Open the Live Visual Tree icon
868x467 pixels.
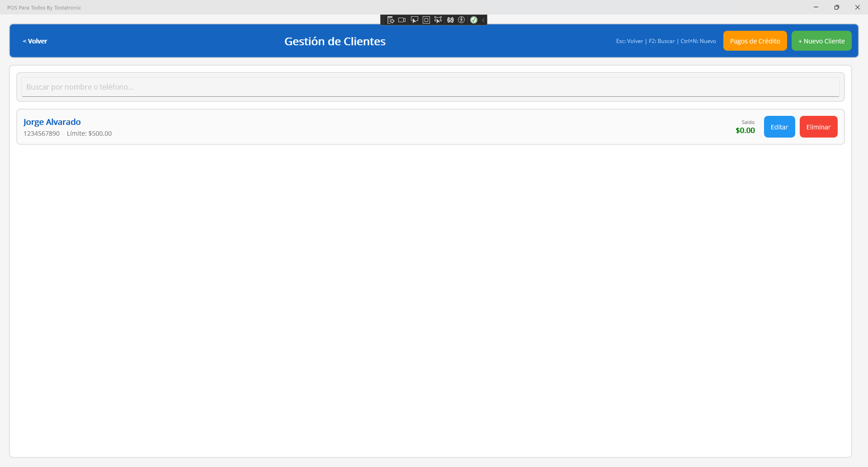point(391,20)
